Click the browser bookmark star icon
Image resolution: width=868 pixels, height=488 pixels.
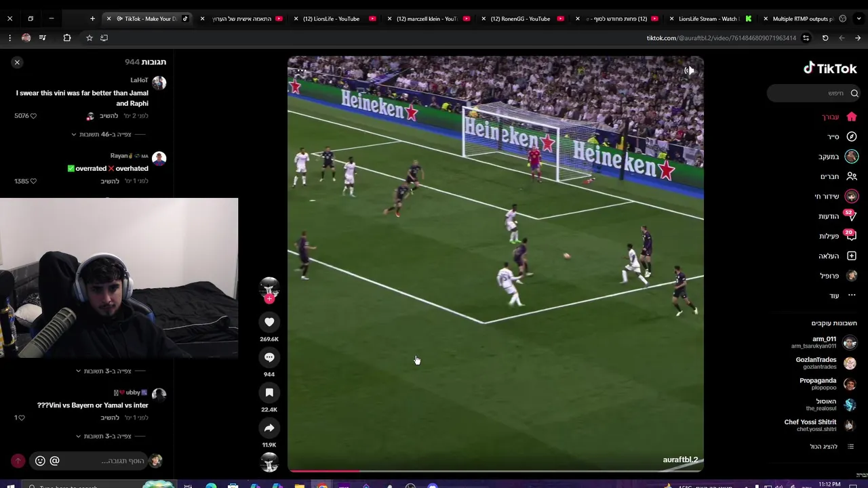coord(89,38)
